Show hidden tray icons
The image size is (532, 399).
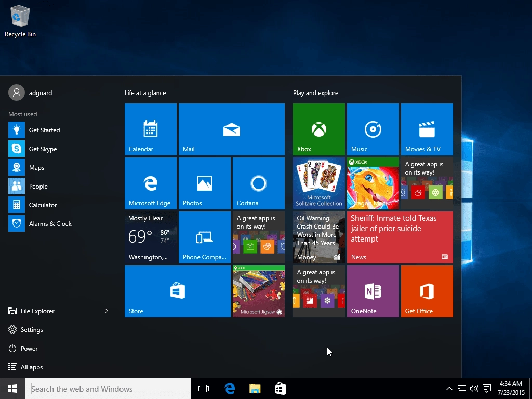(x=449, y=389)
